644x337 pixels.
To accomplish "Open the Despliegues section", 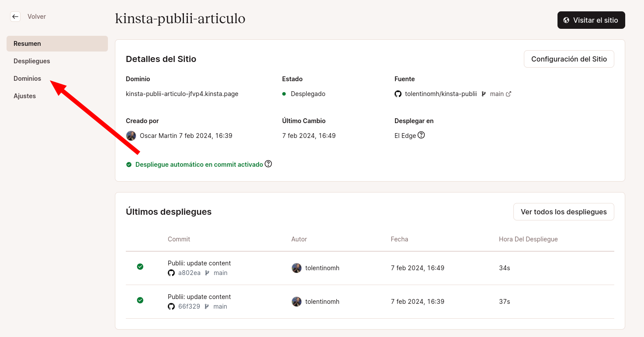I will pos(31,61).
